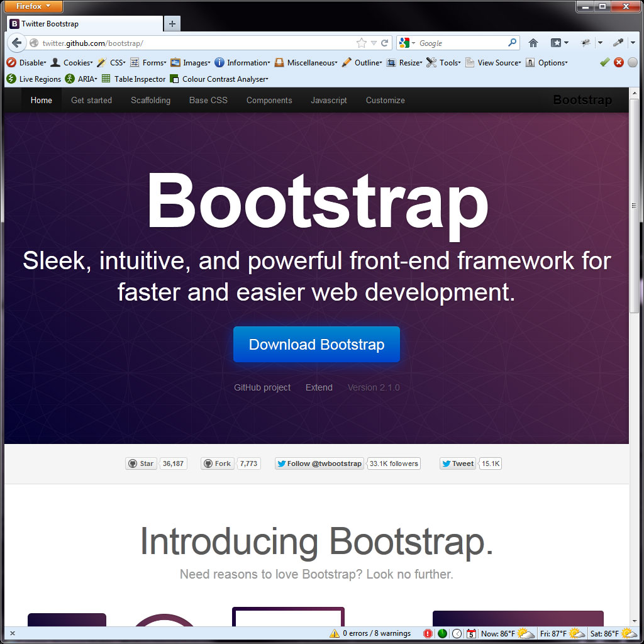Open the Customize nav item
644x644 pixels.
point(386,100)
